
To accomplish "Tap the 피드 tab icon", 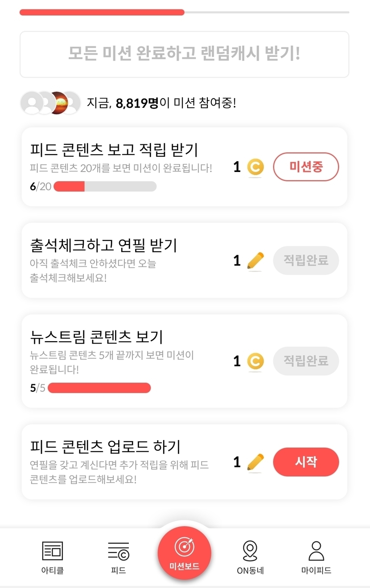I will click(119, 551).
